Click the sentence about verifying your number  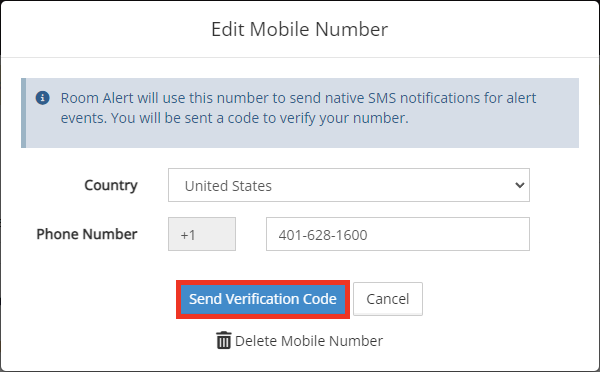point(260,118)
